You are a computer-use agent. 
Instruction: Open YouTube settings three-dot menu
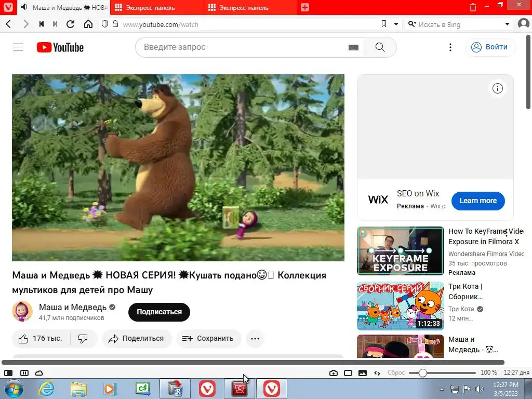450,47
